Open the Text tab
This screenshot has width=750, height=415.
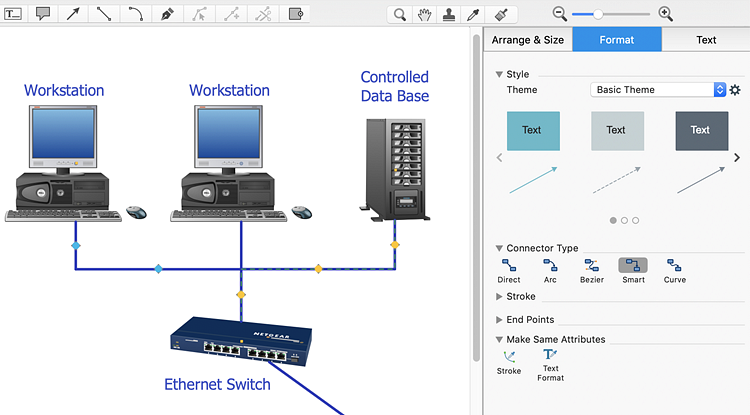706,40
